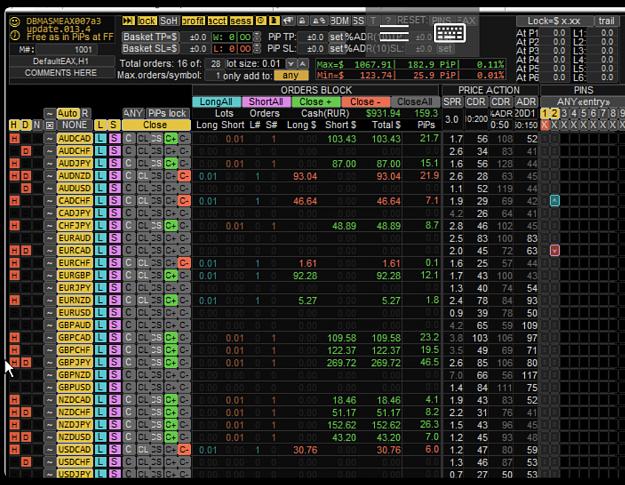Click the teal pin marker in CADCHF row
625x485 pixels.
[x=554, y=200]
